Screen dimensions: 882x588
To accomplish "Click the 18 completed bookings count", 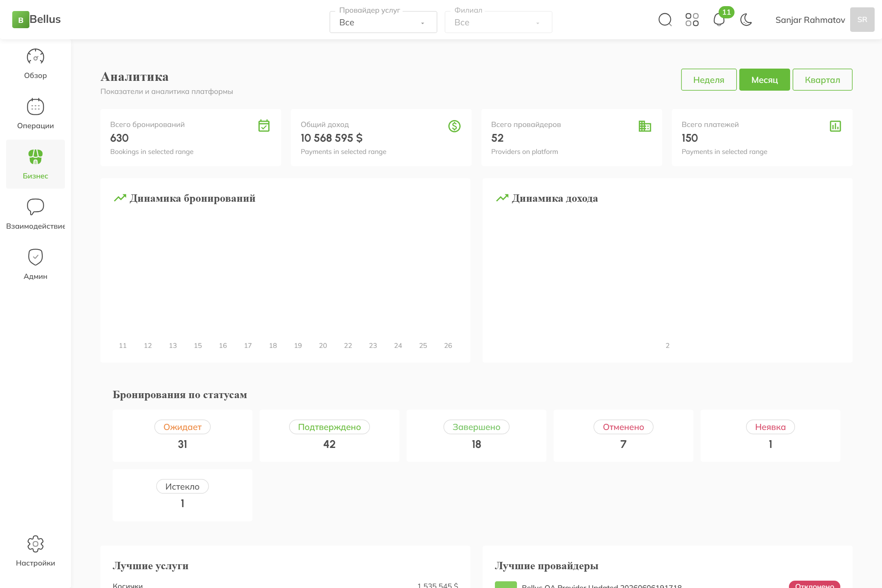I will [477, 444].
